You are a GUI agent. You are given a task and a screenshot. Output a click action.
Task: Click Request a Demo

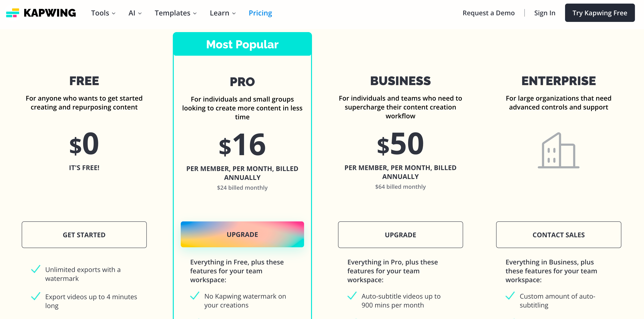point(489,13)
